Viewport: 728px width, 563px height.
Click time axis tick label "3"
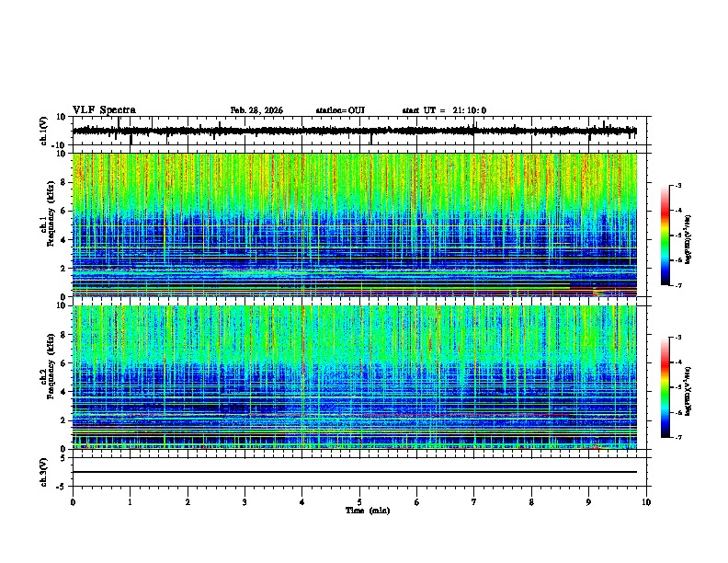[245, 502]
